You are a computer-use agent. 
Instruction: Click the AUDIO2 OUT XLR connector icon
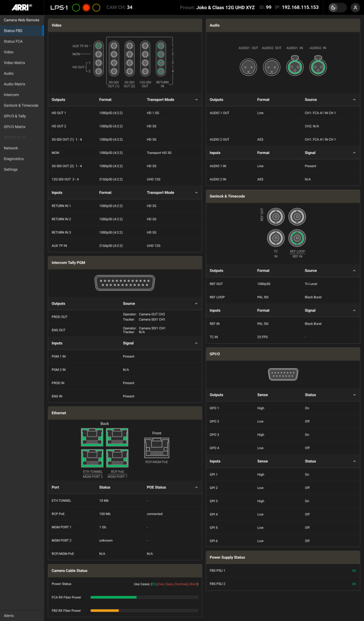click(x=271, y=67)
